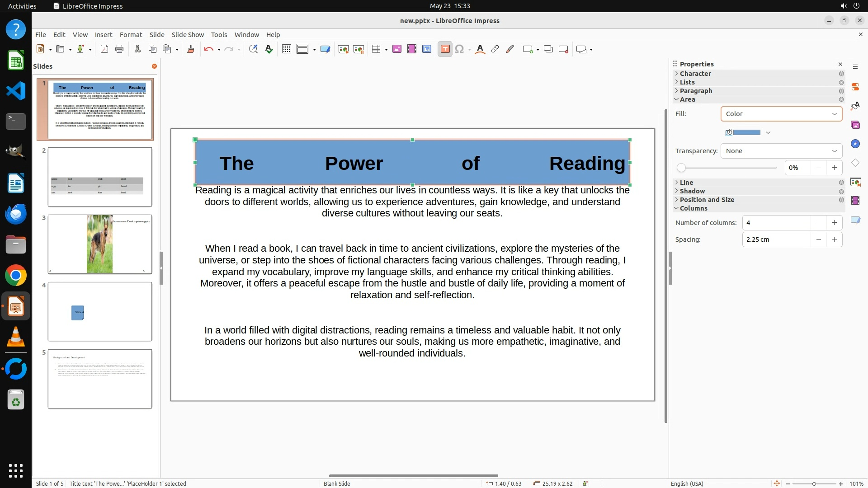868x488 pixels.
Task: Toggle the Spelling check icon
Action: click(269, 49)
